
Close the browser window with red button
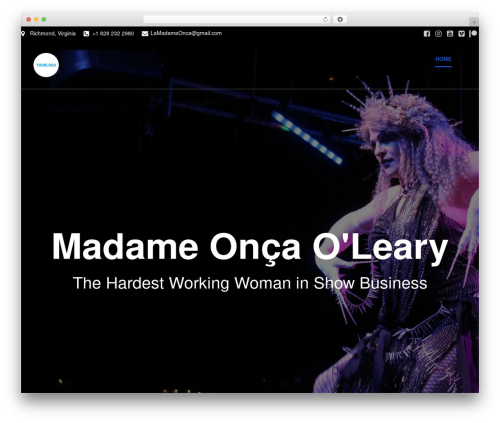(x=29, y=20)
